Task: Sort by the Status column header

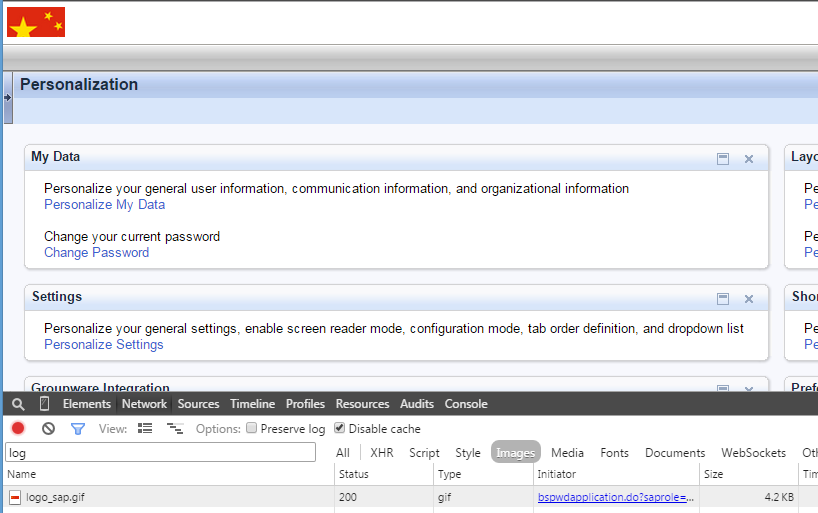Action: [x=384, y=474]
